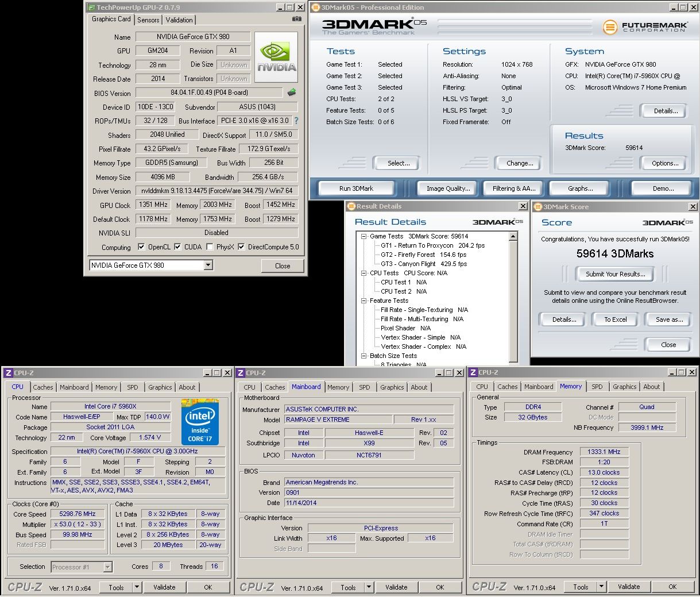Click the 3DMark Score title bar icon
700x597 pixels.
(x=538, y=207)
